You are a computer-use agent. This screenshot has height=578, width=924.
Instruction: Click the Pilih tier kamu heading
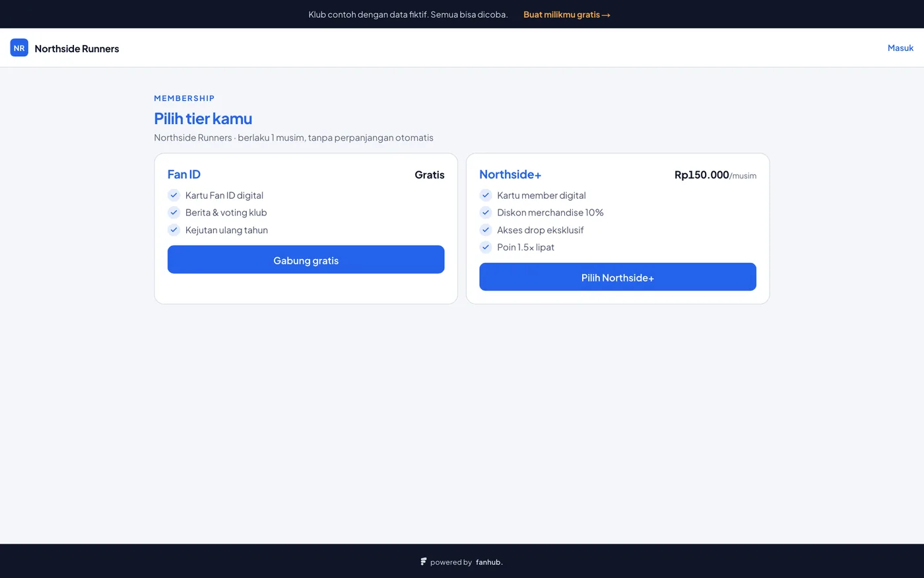pos(203,118)
